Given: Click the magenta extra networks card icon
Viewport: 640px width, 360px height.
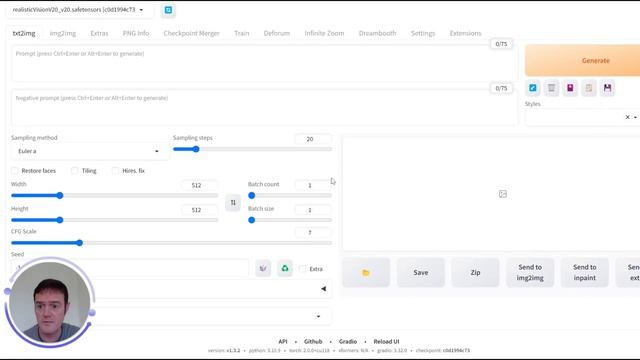Looking at the screenshot, I should [570, 88].
